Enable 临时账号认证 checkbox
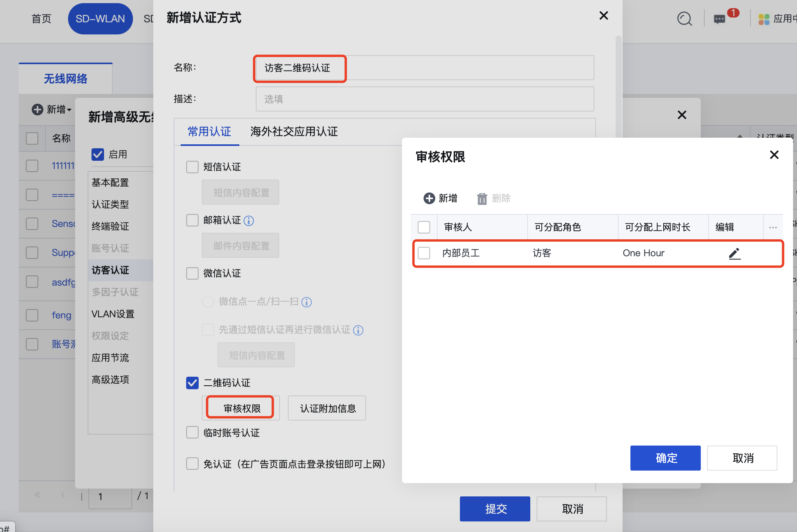This screenshot has height=532, width=797. coord(192,433)
